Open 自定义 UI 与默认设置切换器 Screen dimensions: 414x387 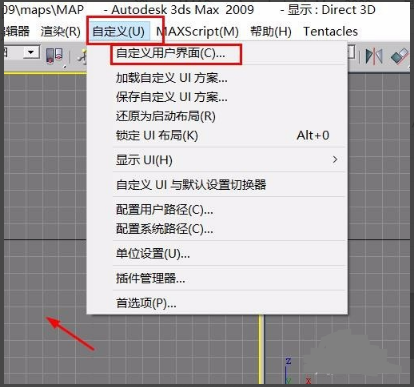[x=217, y=185]
